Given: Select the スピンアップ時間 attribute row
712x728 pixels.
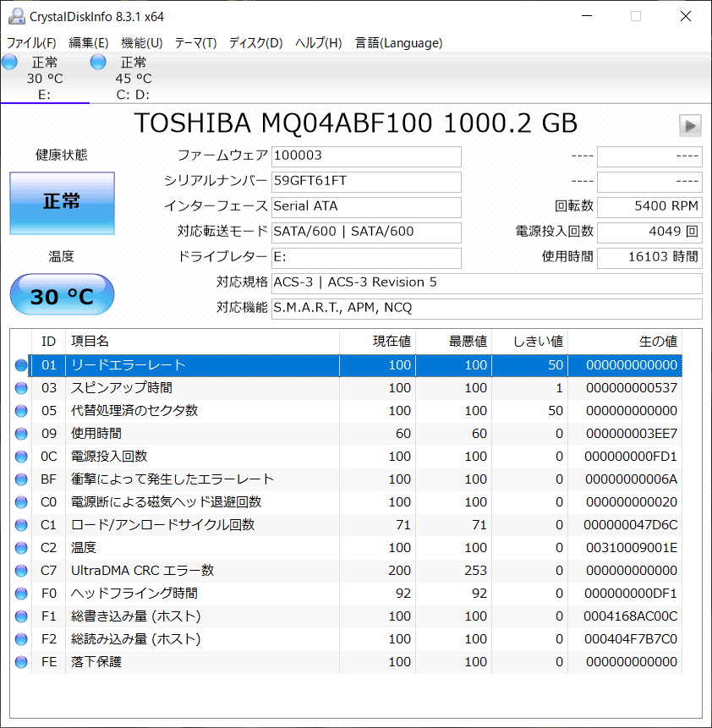Looking at the screenshot, I should [x=355, y=388].
